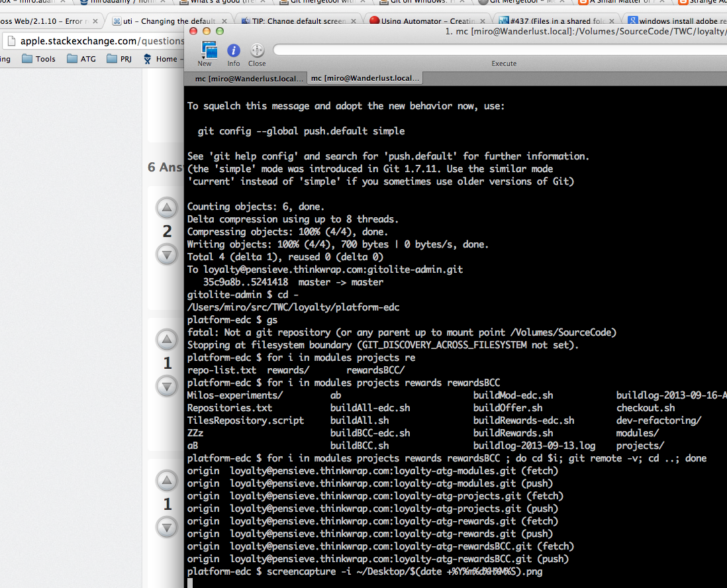727x588 pixels.
Task: Click the green zoom button of terminal window
Action: [x=220, y=31]
